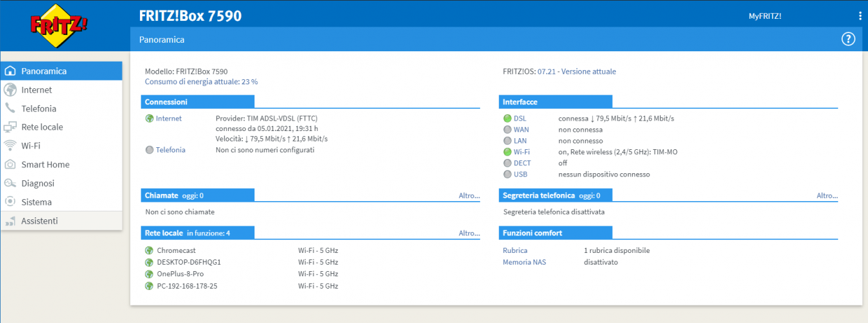Open the Panoramica menu entry

[61, 71]
